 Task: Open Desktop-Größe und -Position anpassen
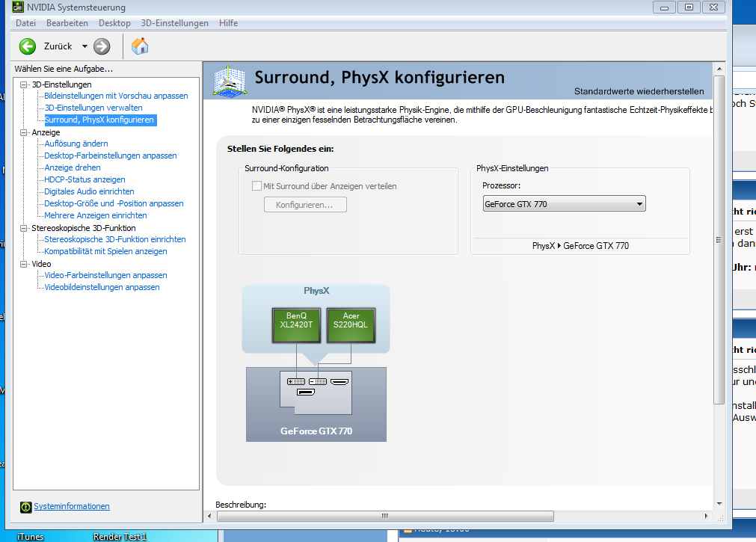[x=114, y=203]
